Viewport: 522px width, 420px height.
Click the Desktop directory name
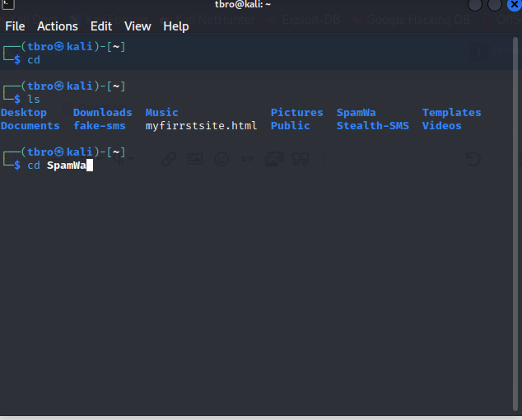[x=24, y=113]
